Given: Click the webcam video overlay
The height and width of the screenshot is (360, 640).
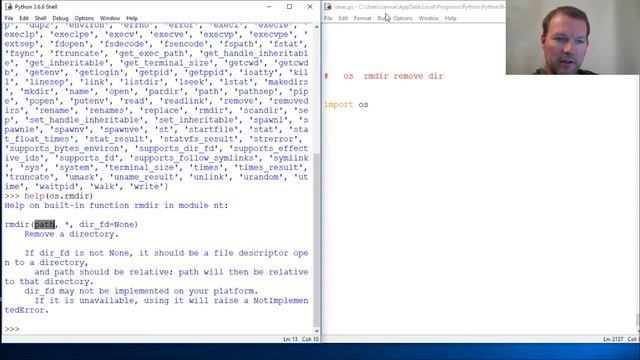Looking at the screenshot, I should tap(573, 37).
